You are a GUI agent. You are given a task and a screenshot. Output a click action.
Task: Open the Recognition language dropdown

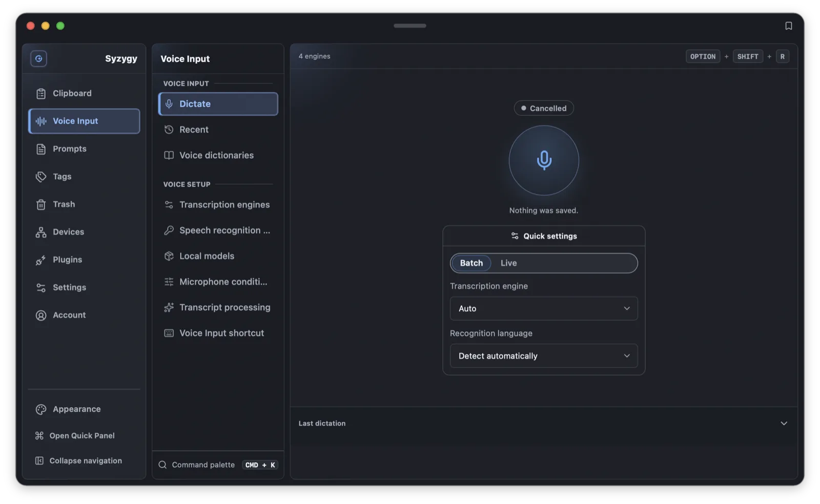[544, 355]
